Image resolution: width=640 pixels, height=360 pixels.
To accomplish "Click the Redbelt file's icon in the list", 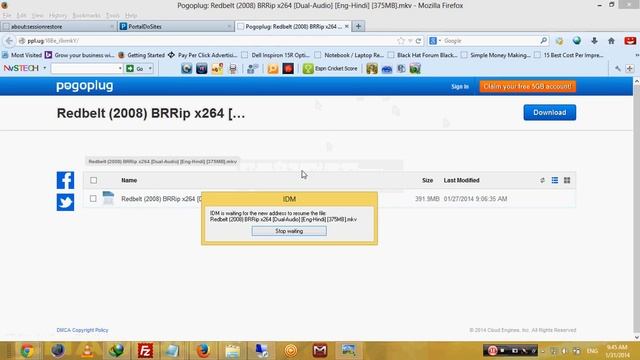I will [108, 198].
